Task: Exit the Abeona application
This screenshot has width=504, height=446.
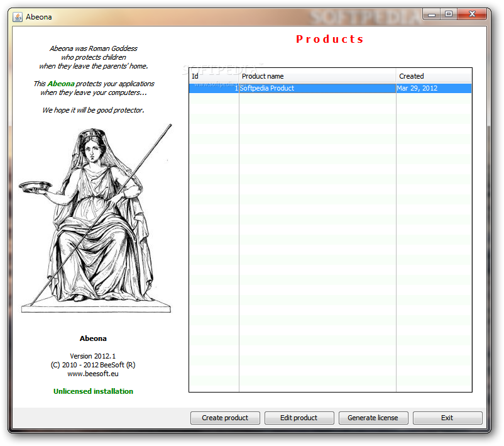Action: [447, 418]
